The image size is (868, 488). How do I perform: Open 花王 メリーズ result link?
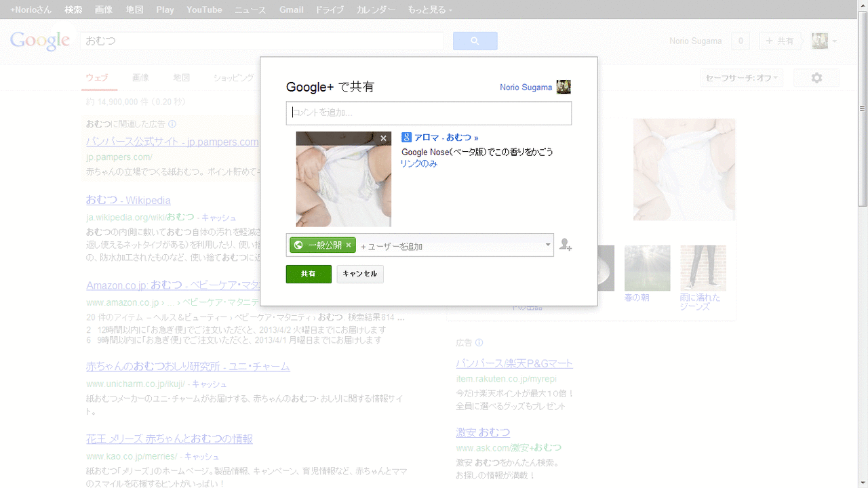coord(170,439)
